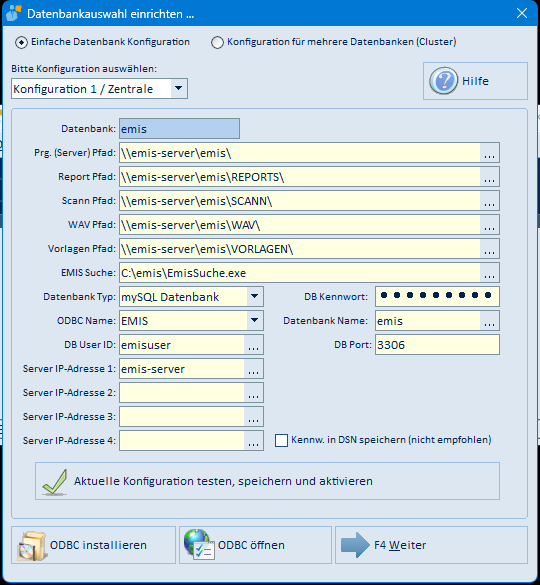
Task: Open the Konfiguration 1 / Zentrale dropdown
Action: pos(179,88)
